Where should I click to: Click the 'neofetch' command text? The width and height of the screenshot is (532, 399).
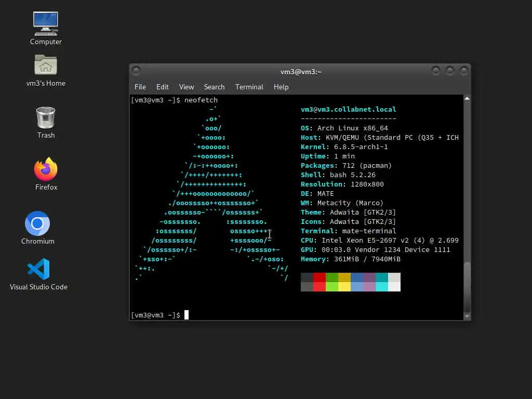click(201, 100)
